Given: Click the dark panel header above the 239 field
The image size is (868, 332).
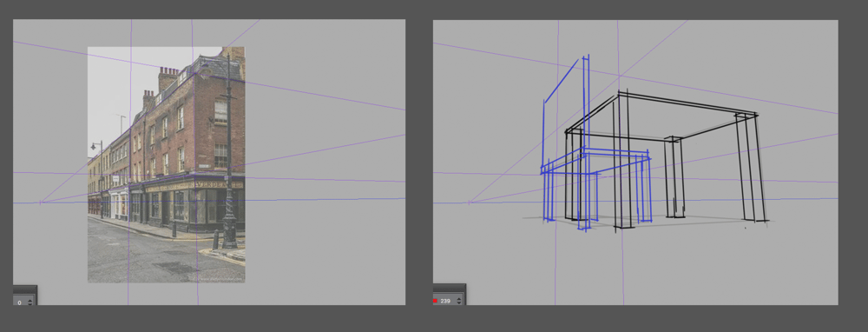Looking at the screenshot, I should click(449, 289).
